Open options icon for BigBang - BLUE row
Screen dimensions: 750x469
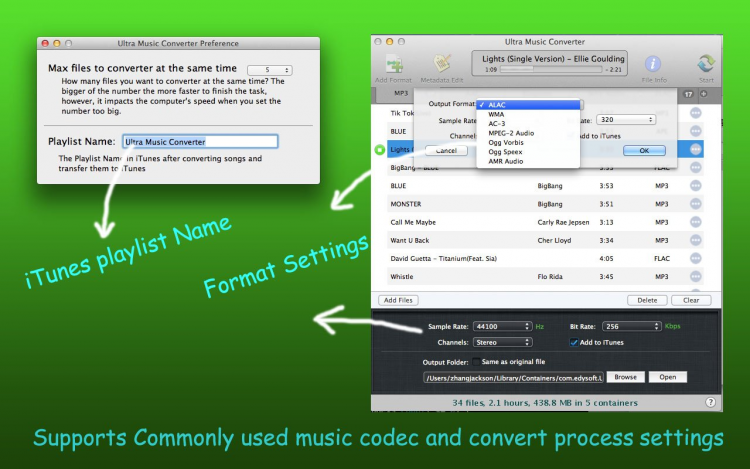point(695,167)
